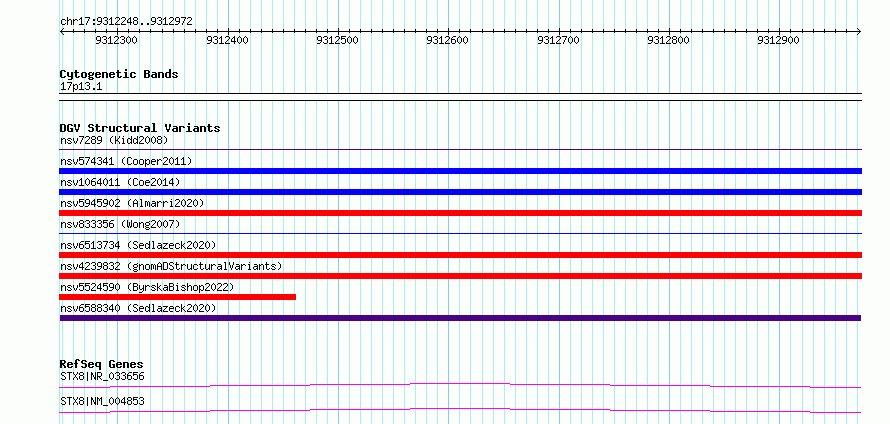
Task: Open variant nsv1064011 (Coe2014) label
Action: (x=120, y=182)
